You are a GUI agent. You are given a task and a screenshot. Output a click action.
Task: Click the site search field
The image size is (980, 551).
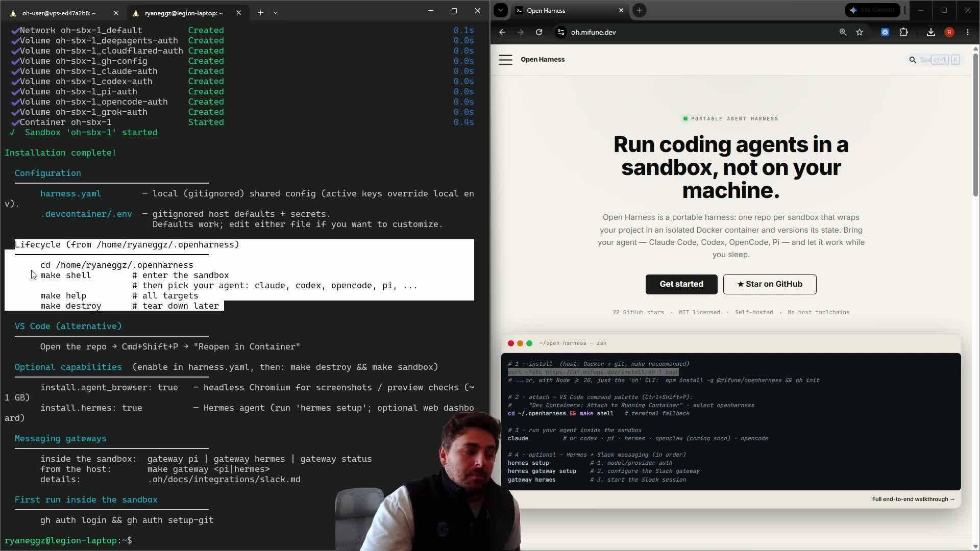pyautogui.click(x=936, y=60)
